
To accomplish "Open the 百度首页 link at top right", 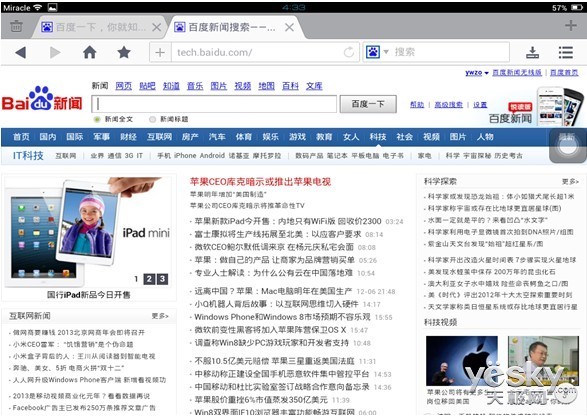I will 564,73.
